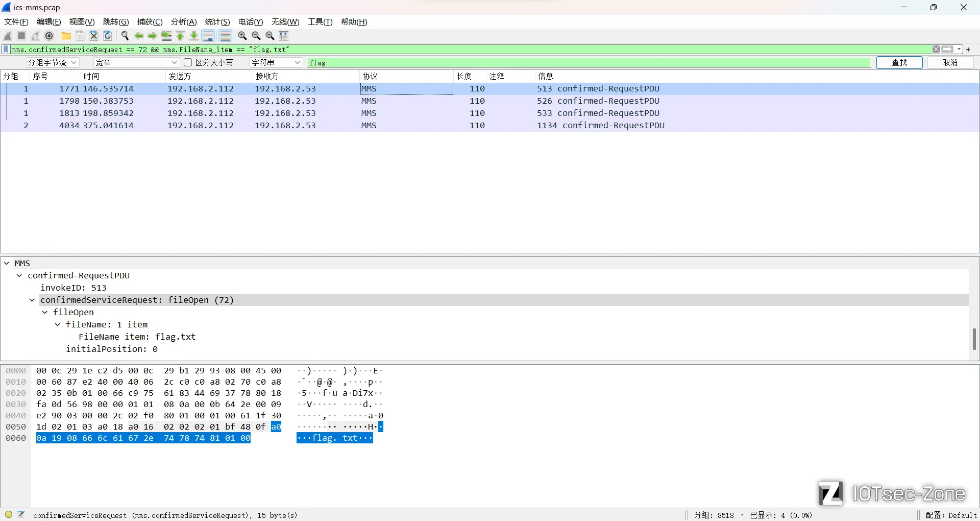Open the 跳转(G) menu
This screenshot has width=980, height=521.
(x=116, y=22)
